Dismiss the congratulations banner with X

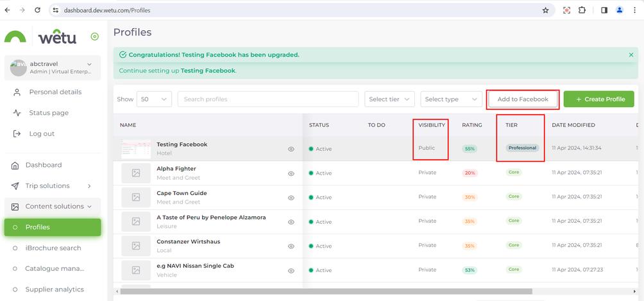click(x=631, y=55)
